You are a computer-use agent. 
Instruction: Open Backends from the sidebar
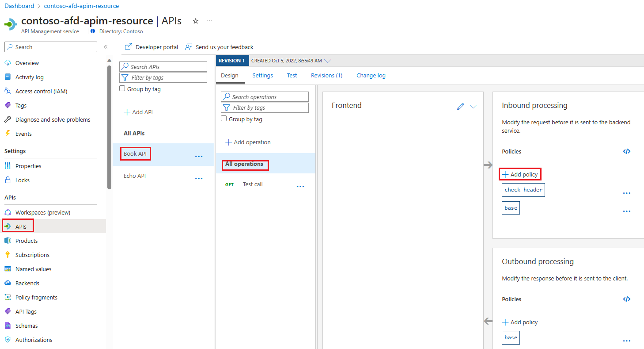(x=27, y=283)
